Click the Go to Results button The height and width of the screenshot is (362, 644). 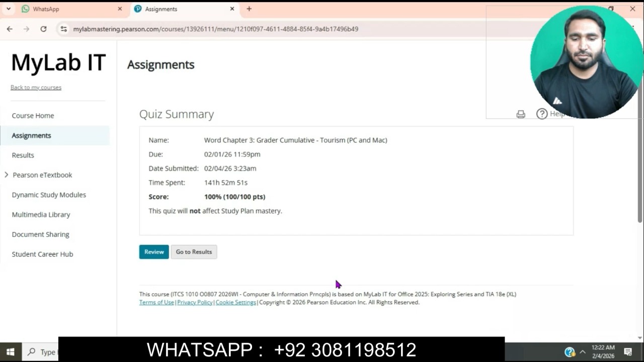(194, 252)
